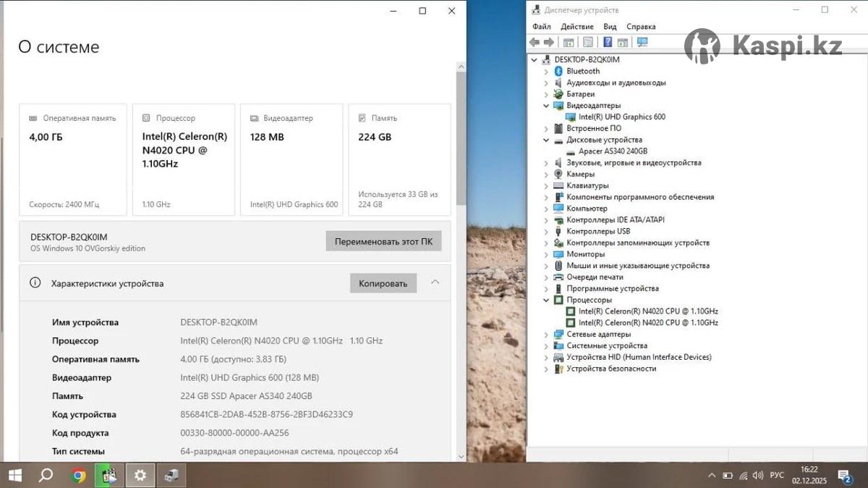Click the volume speaker icon in system tray
The width and height of the screenshot is (868, 488).
[758, 476]
